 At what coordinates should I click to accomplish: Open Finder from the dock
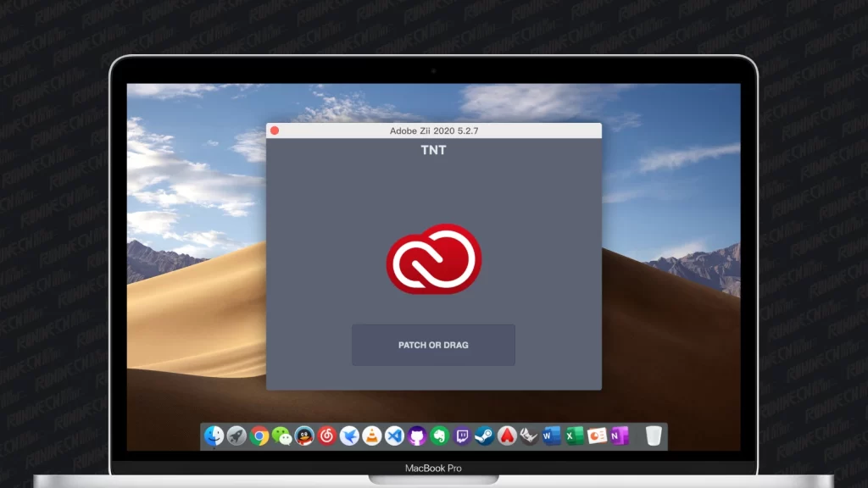click(x=214, y=436)
